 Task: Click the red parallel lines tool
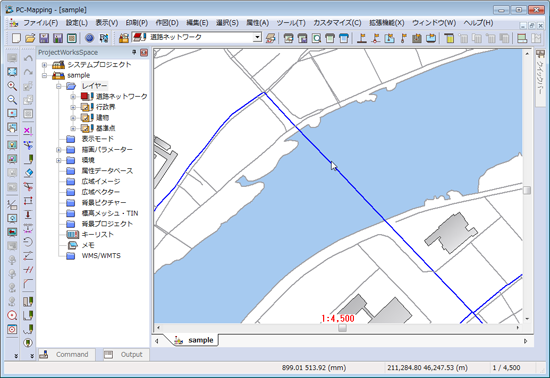tap(28, 270)
